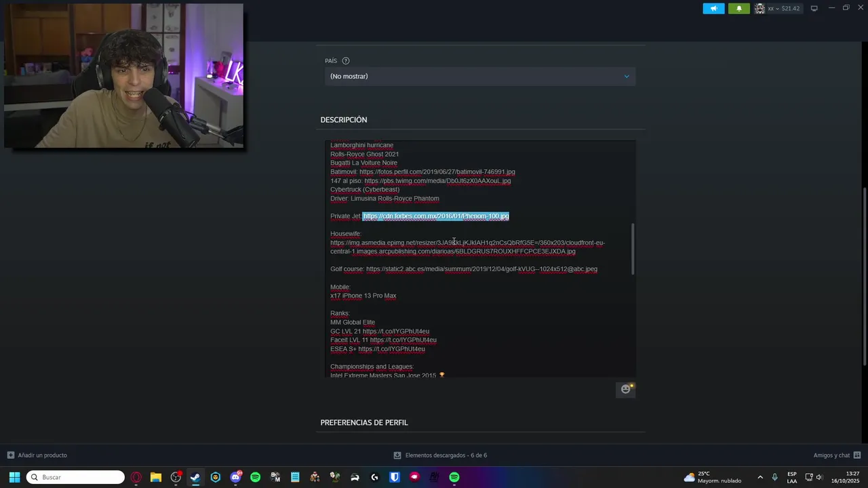Click the plus icon for Añadir un producto

[10, 455]
